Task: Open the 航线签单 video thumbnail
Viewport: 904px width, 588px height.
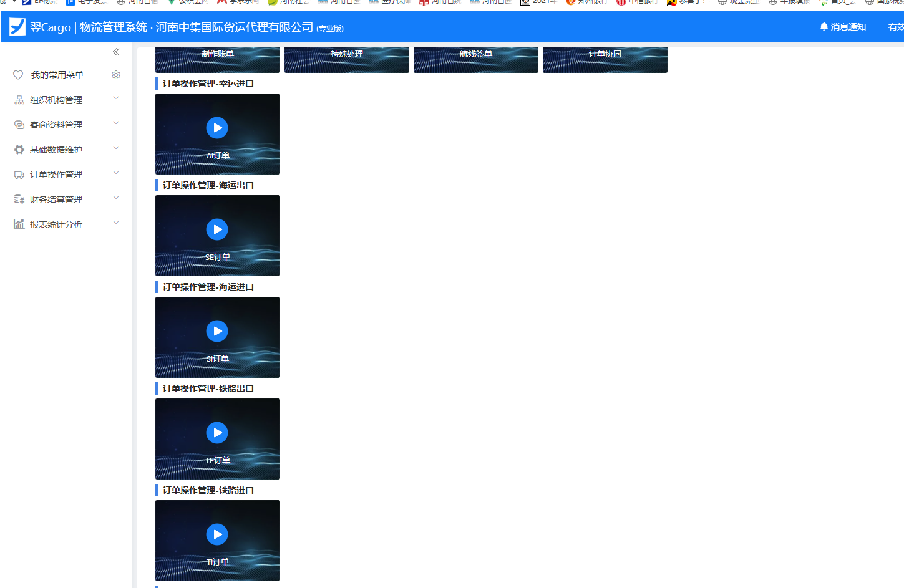Action: coord(476,60)
